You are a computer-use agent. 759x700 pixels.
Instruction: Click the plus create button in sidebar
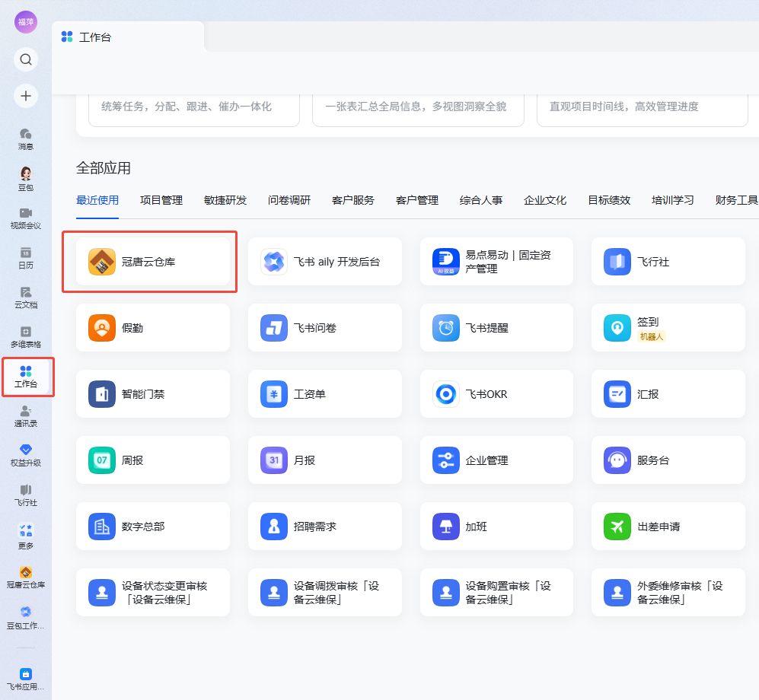tap(26, 96)
